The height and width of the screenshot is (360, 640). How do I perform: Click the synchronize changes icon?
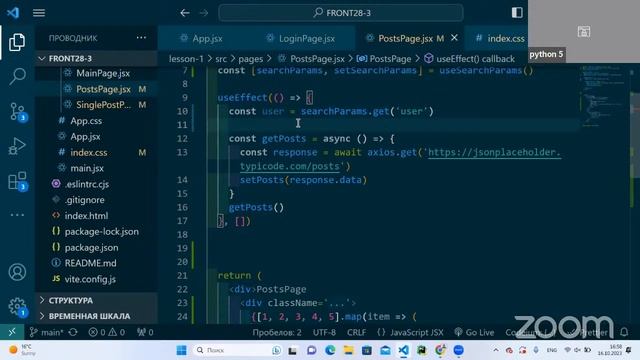click(73, 332)
